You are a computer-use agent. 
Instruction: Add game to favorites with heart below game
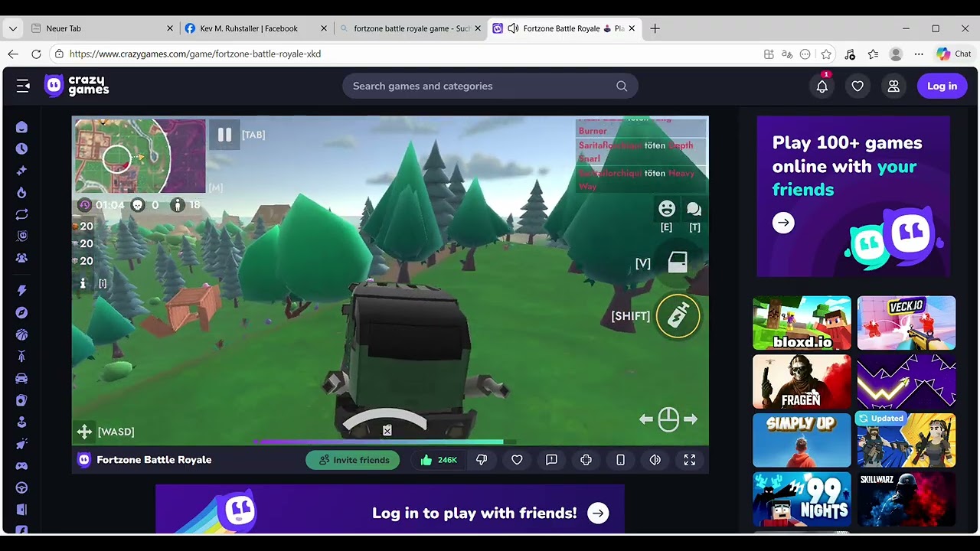(517, 460)
